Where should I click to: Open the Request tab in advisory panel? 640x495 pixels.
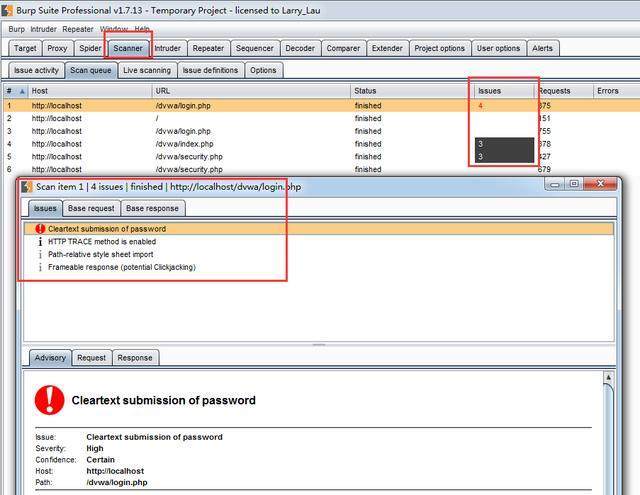(91, 357)
